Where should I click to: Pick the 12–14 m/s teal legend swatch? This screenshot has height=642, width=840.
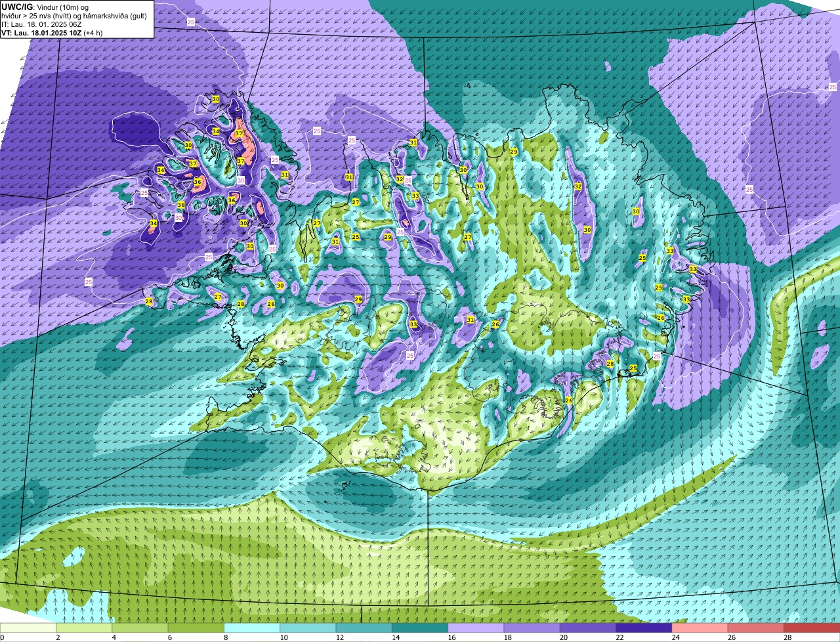click(364, 628)
